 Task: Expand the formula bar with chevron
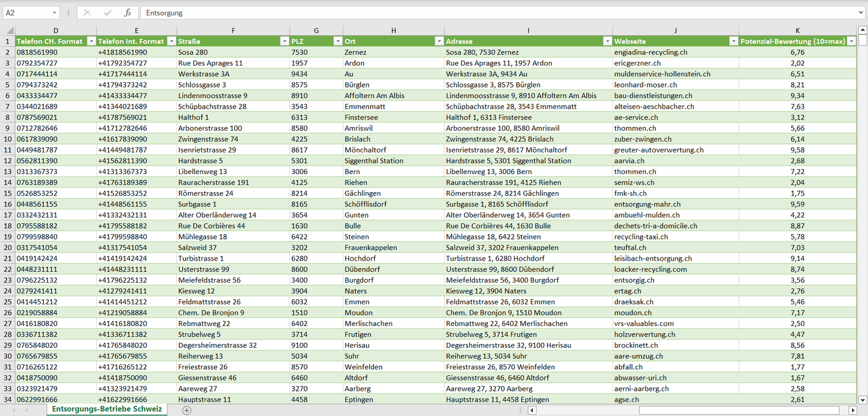(x=861, y=13)
